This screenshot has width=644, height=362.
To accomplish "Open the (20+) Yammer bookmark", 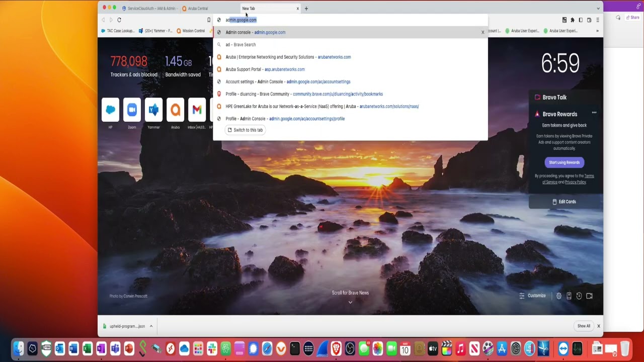I will tap(155, 31).
